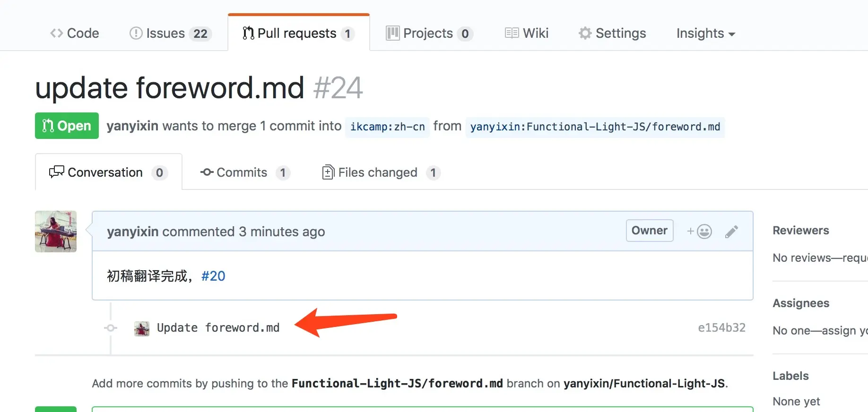
Task: Click the bold Functional-Light-JS/foreword.md branch name
Action: click(397, 383)
